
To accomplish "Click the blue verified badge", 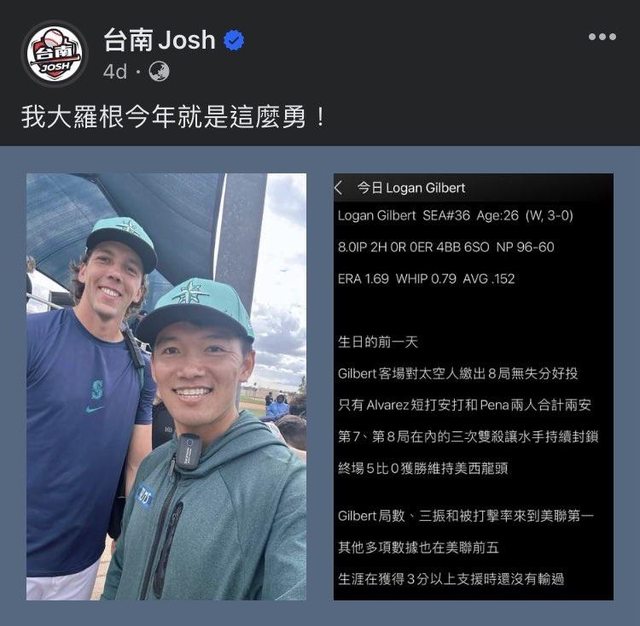I will coord(234,40).
